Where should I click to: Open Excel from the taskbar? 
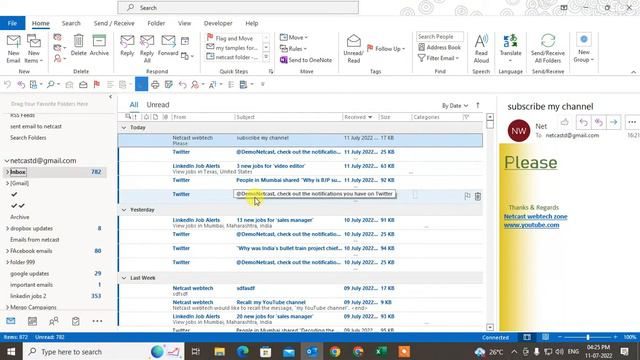(381, 351)
